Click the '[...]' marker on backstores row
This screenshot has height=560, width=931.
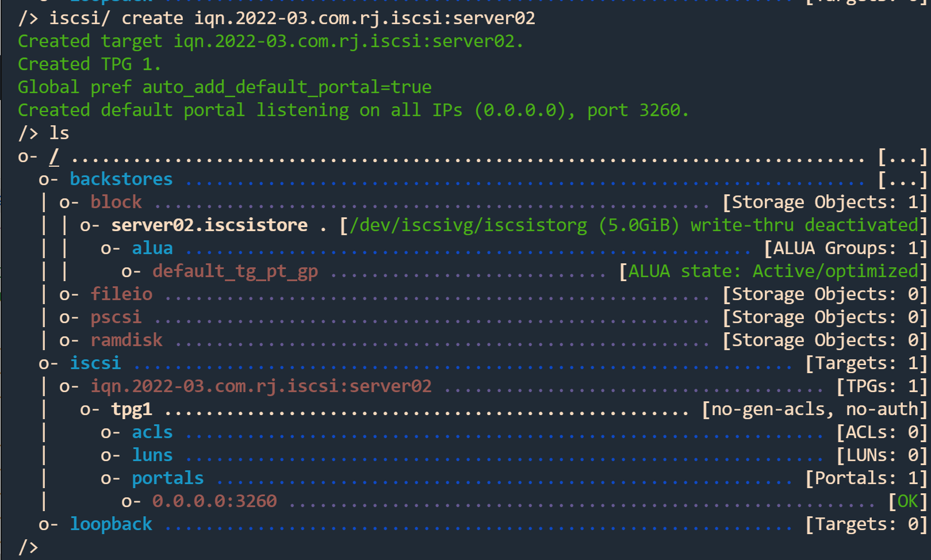[903, 179]
